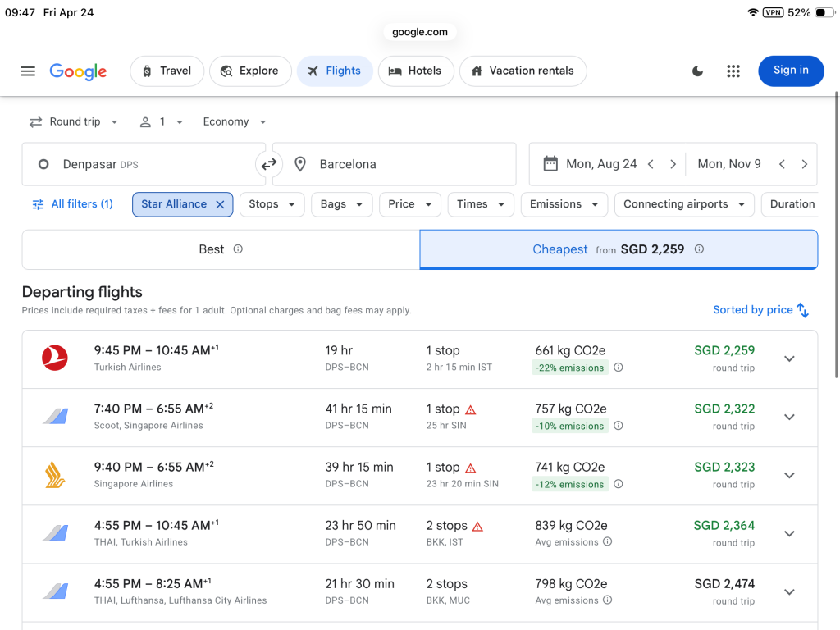This screenshot has height=630, width=840.
Task: Remove the Star Alliance filter
Action: tap(220, 205)
